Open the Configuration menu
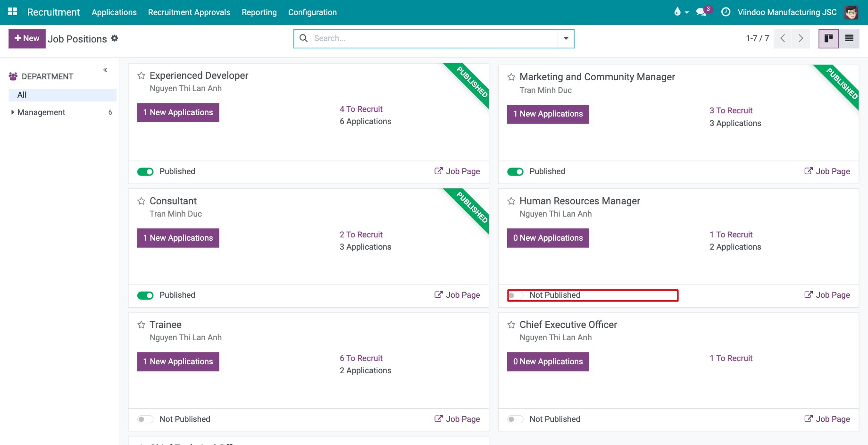Viewport: 868px width, 445px height. pos(312,12)
